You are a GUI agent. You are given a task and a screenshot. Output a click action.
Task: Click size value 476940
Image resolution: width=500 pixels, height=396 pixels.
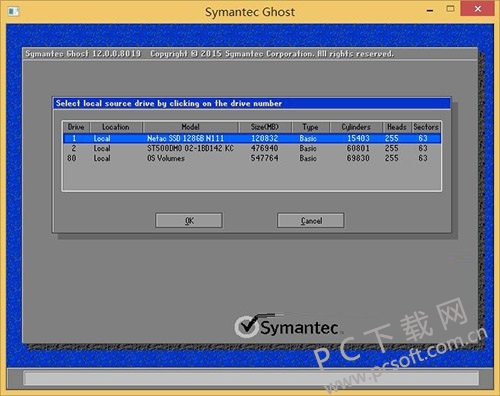point(265,148)
